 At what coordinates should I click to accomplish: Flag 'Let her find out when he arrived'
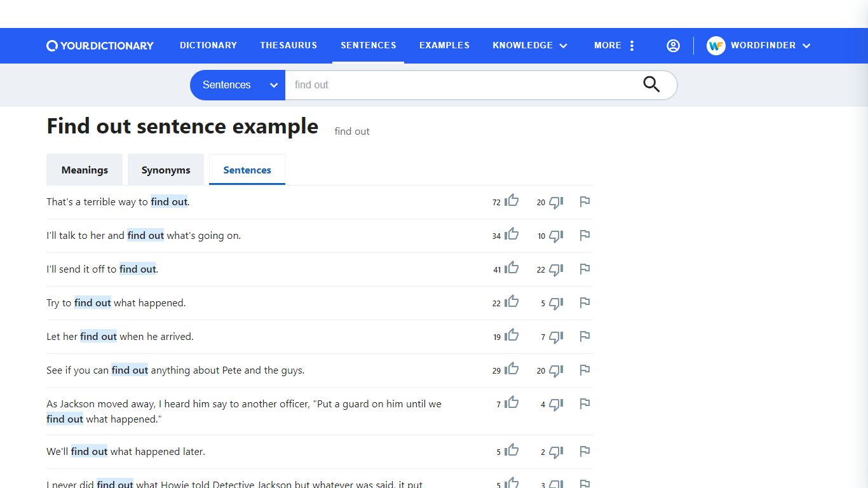pos(585,337)
